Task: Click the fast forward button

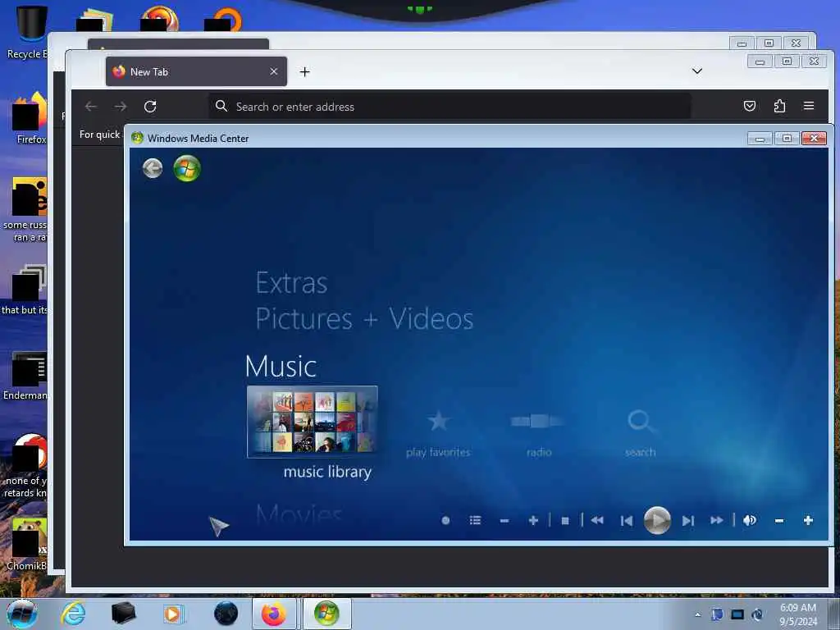Action: point(716,520)
